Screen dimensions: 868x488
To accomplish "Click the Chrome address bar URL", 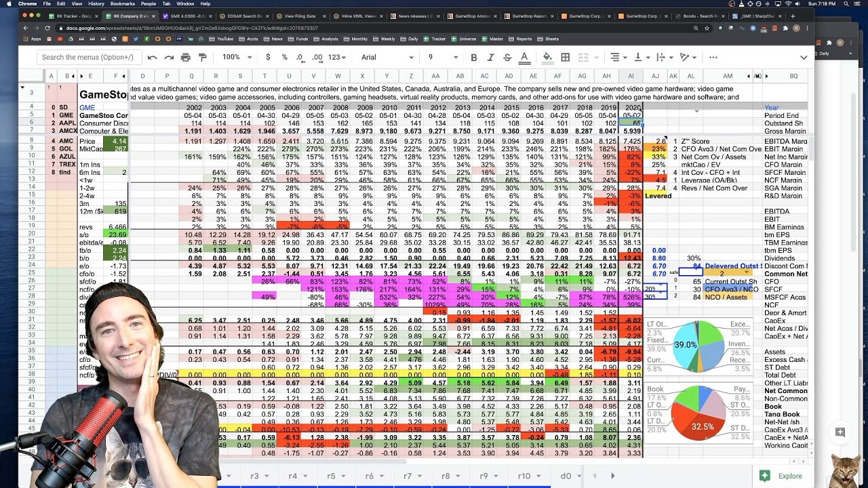I will [192, 28].
